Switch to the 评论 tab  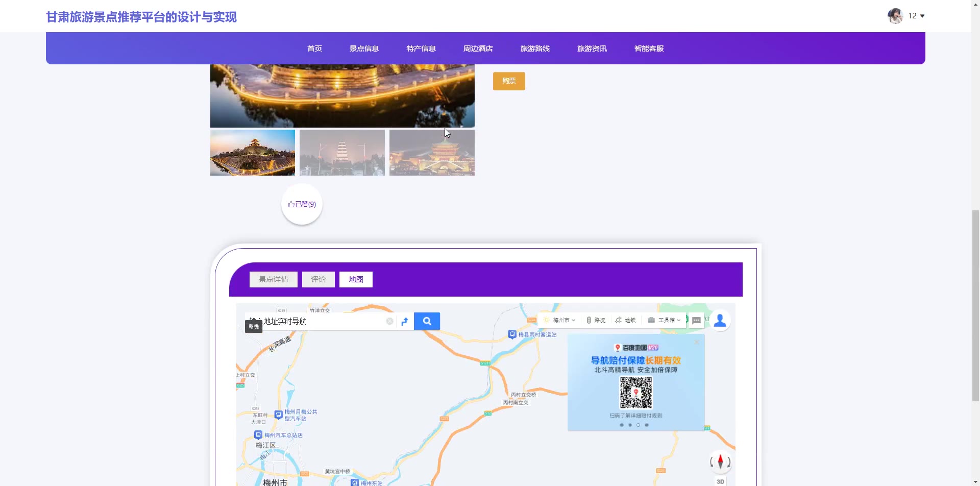coord(318,279)
